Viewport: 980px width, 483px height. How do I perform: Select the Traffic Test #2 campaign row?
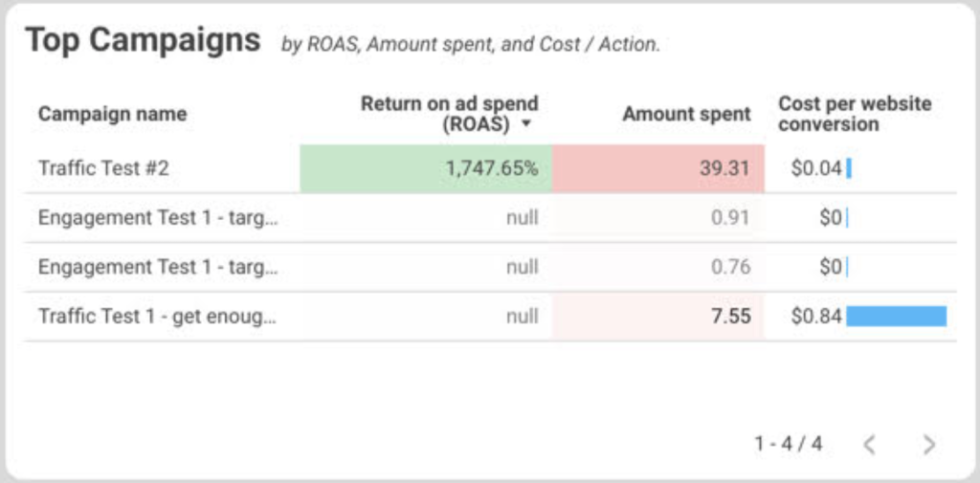(103, 168)
